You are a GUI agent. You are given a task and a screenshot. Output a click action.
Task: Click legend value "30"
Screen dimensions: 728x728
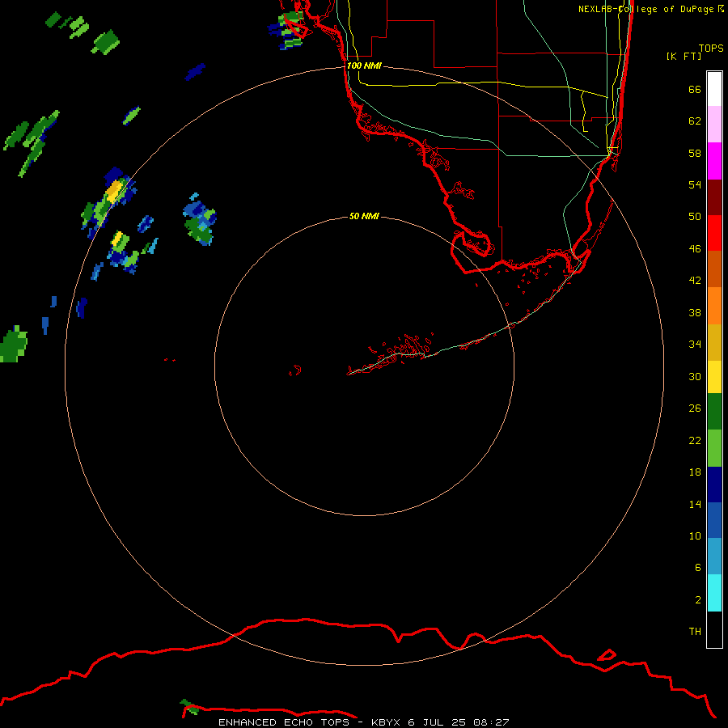point(695,376)
